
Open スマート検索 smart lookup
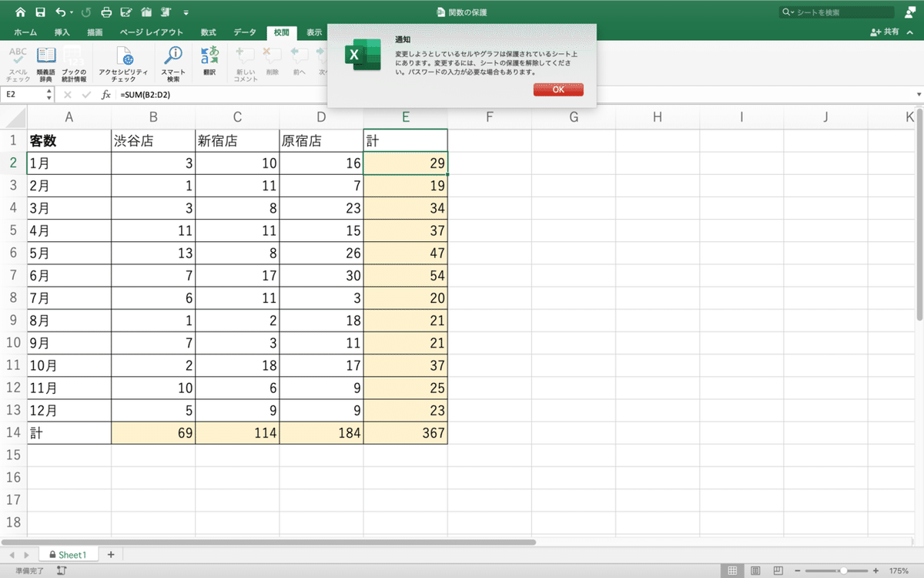pos(172,62)
